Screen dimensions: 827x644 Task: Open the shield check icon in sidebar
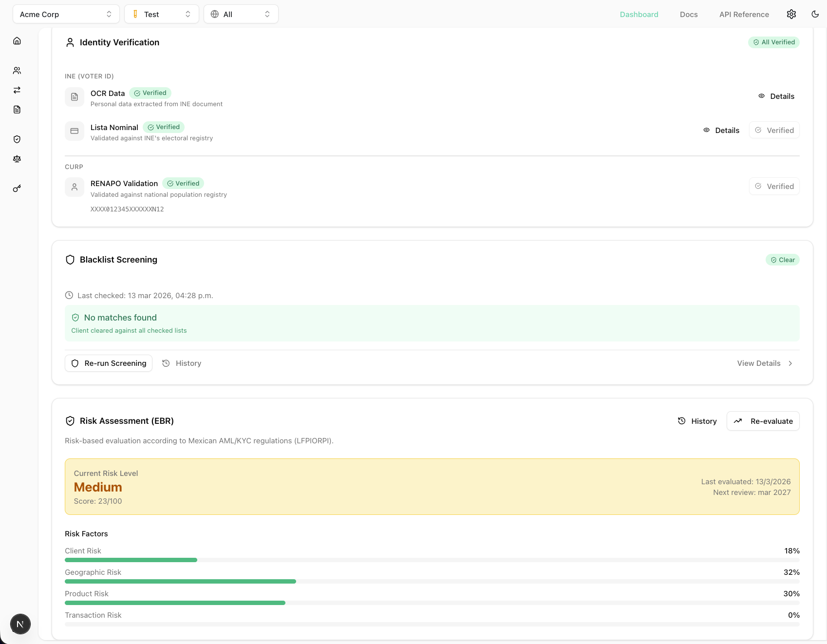click(17, 139)
